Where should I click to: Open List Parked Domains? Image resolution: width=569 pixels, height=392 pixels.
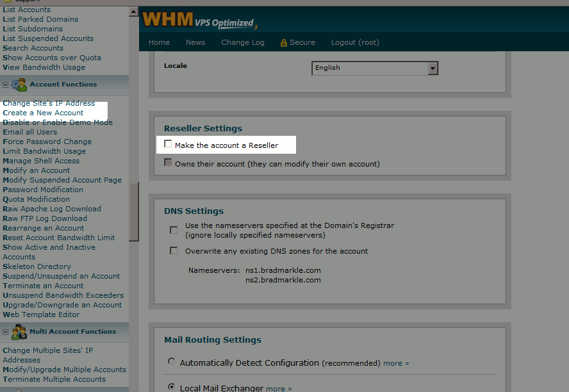pos(40,19)
